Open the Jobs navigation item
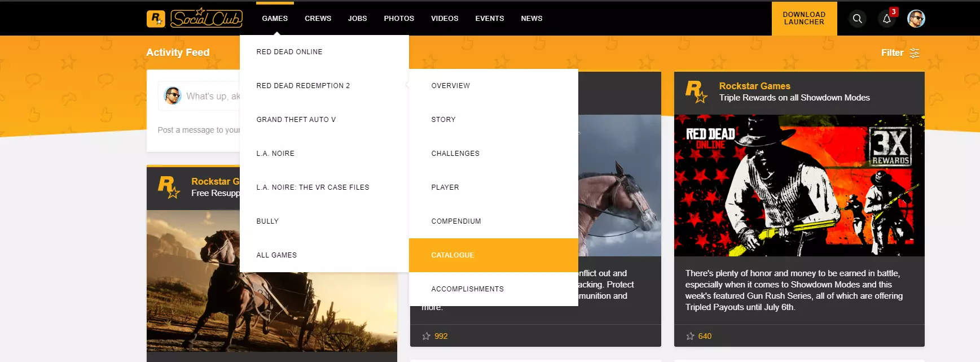980x362 pixels. pyautogui.click(x=357, y=18)
